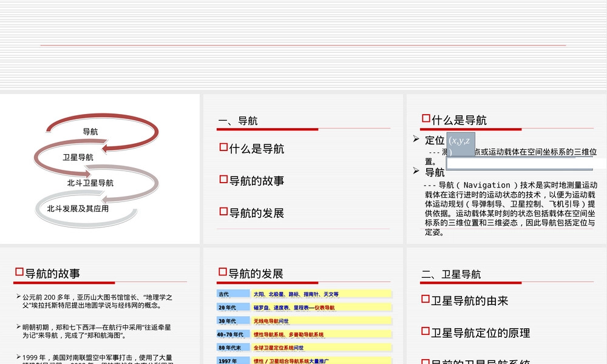Click 太阳、北极星、路标、指南针 yellow cell

click(321, 294)
